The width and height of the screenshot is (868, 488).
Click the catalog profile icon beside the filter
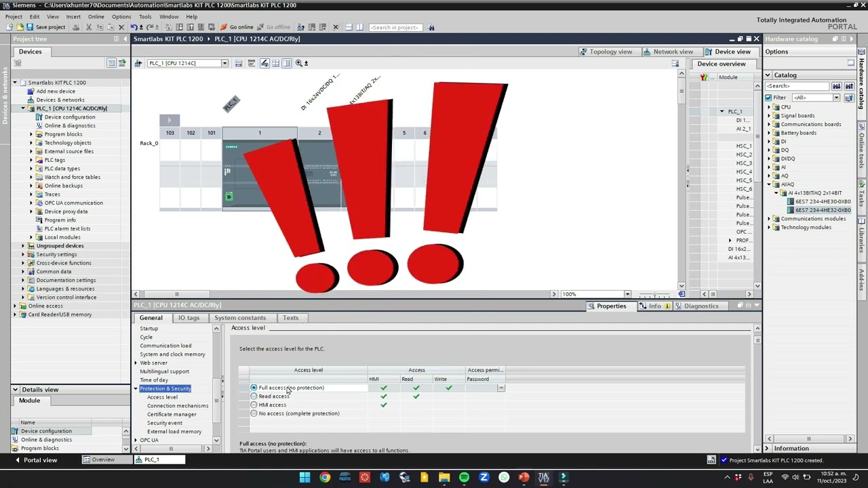coord(849,98)
